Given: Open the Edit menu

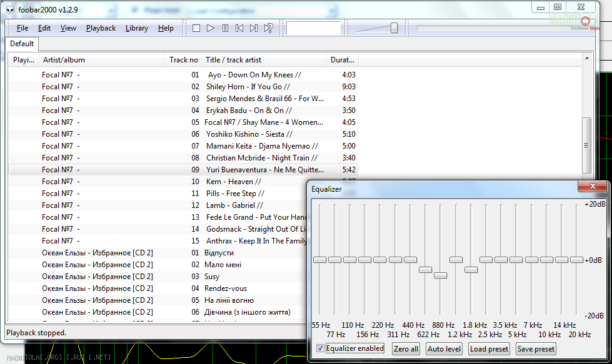Looking at the screenshot, I should point(44,28).
